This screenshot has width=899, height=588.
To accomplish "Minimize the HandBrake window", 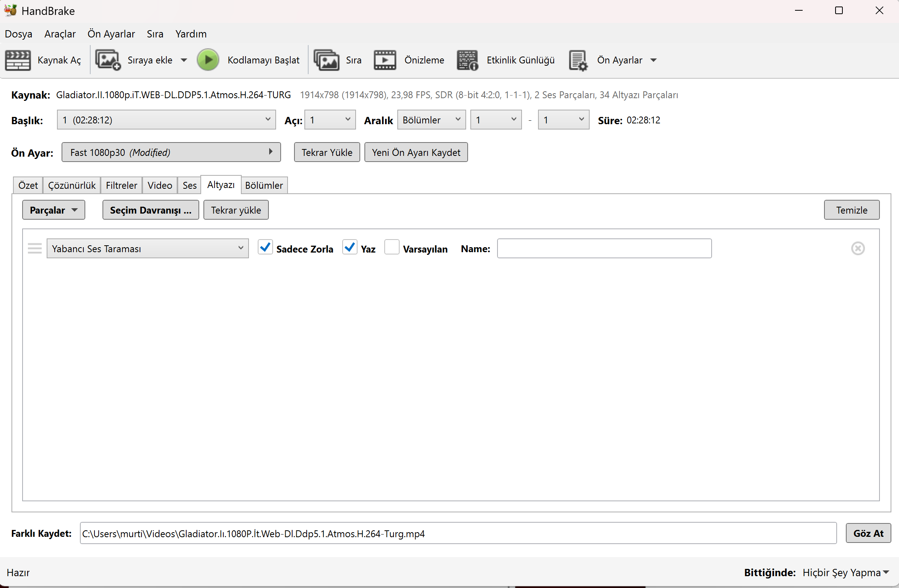I will click(799, 11).
